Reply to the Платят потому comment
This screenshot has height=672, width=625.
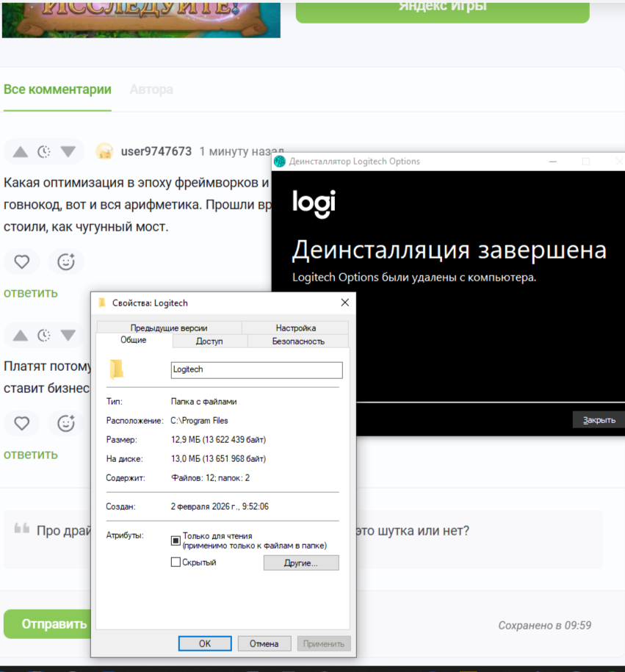(30, 455)
